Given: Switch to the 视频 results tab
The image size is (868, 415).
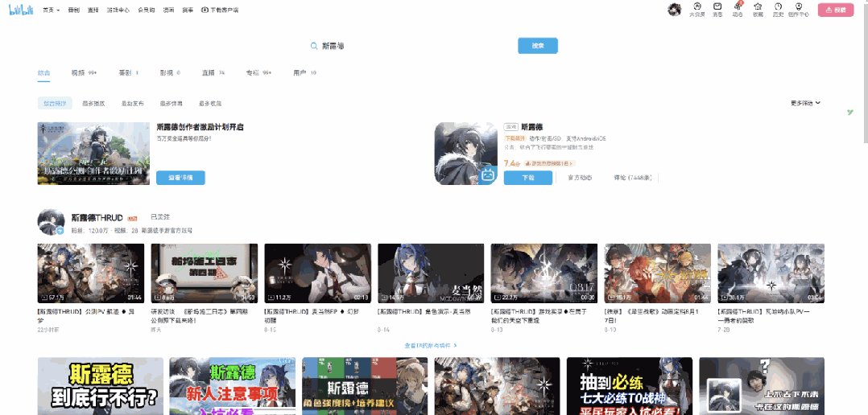Looking at the screenshot, I should tap(84, 73).
